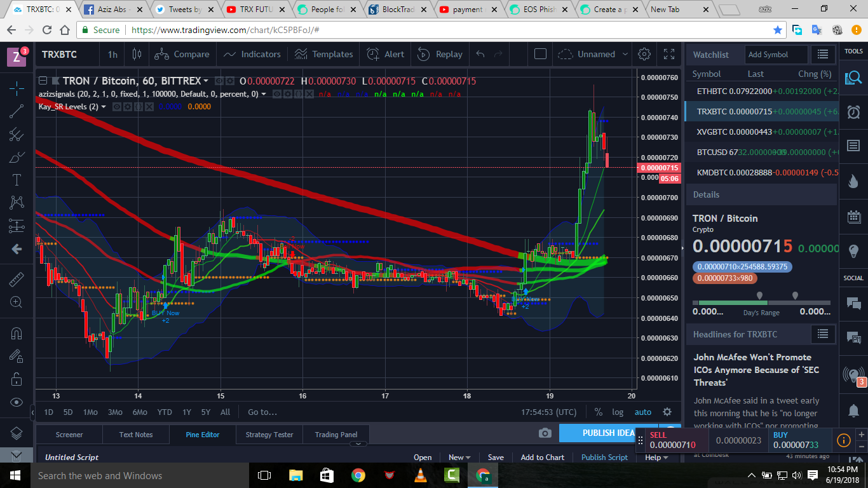
Task: Switch to the Strategy Tester tab
Action: 269,435
